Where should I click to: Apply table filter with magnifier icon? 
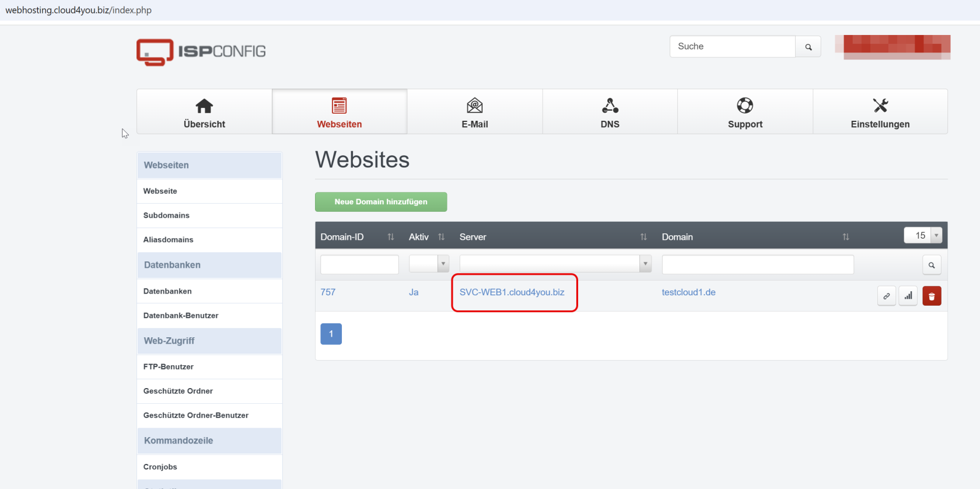[x=932, y=266]
